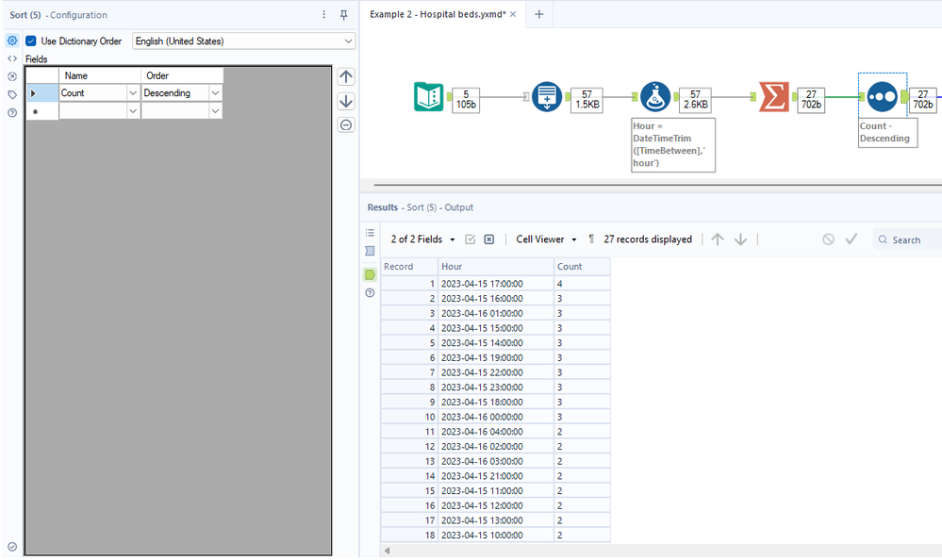Select the Formula flask tool node

pyautogui.click(x=655, y=97)
